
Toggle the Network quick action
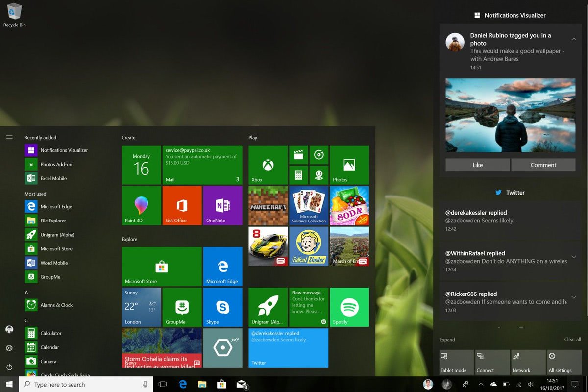(528, 362)
